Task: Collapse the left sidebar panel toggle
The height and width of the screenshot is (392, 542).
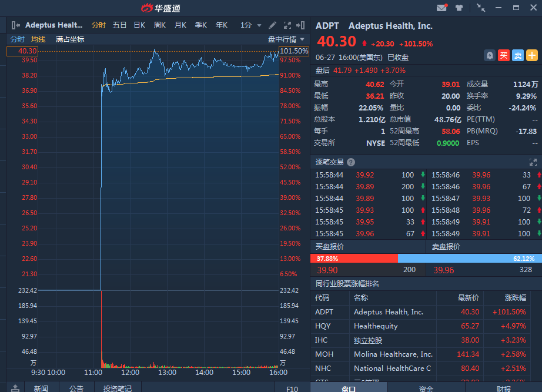Action: [x=16, y=25]
